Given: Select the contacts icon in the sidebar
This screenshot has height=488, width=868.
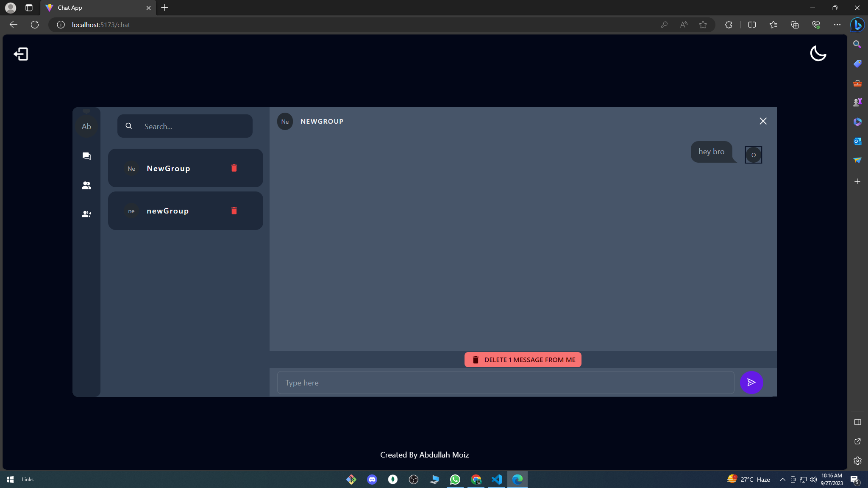Looking at the screenshot, I should point(86,185).
